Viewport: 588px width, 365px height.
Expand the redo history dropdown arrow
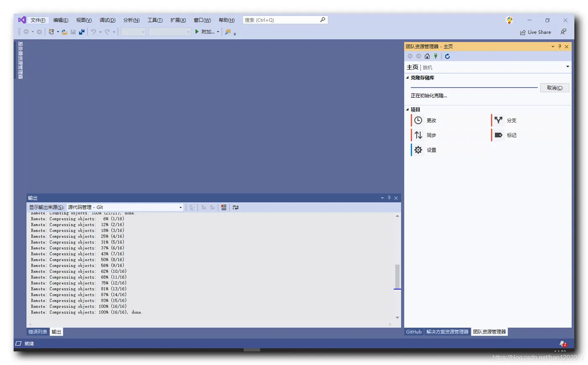[x=114, y=32]
